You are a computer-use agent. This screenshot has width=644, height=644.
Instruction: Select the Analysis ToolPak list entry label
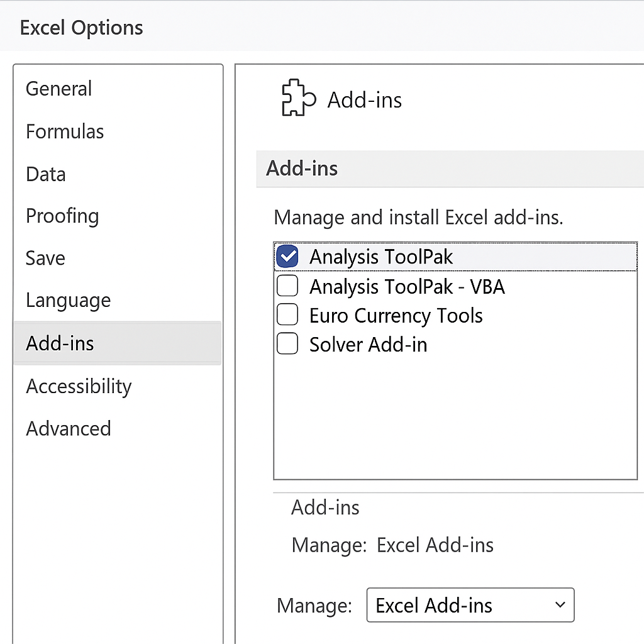(380, 257)
